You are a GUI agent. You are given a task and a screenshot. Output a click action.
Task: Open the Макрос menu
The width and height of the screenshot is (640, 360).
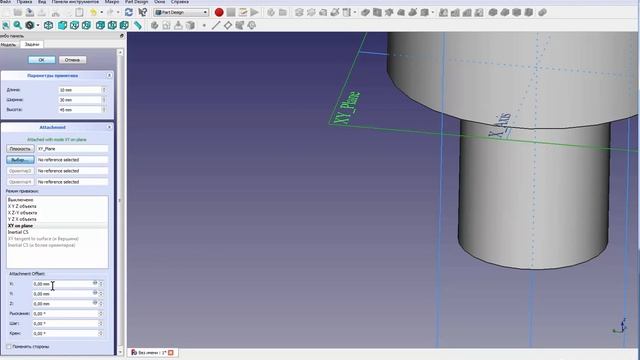click(x=111, y=2)
